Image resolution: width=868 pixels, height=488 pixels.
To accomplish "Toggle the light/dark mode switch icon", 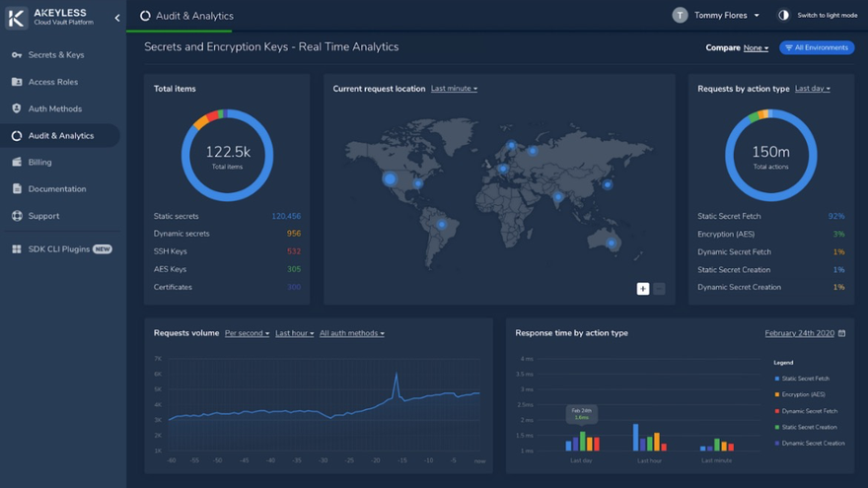I will click(x=783, y=16).
